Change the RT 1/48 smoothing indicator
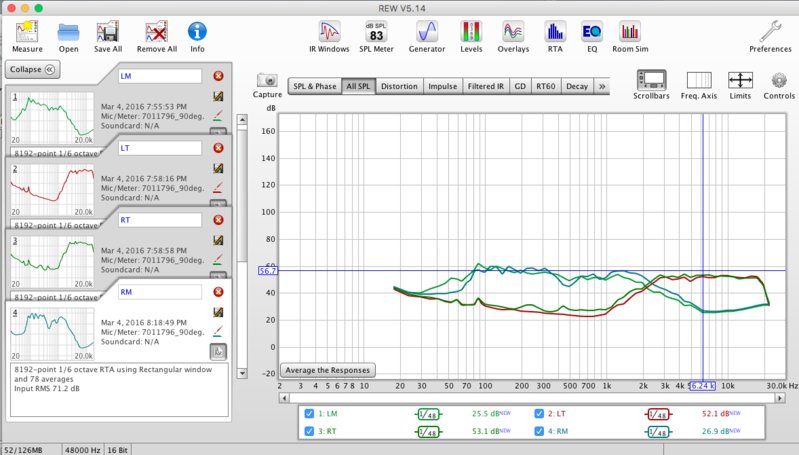Screen dimensions: 799x455 click(429, 432)
